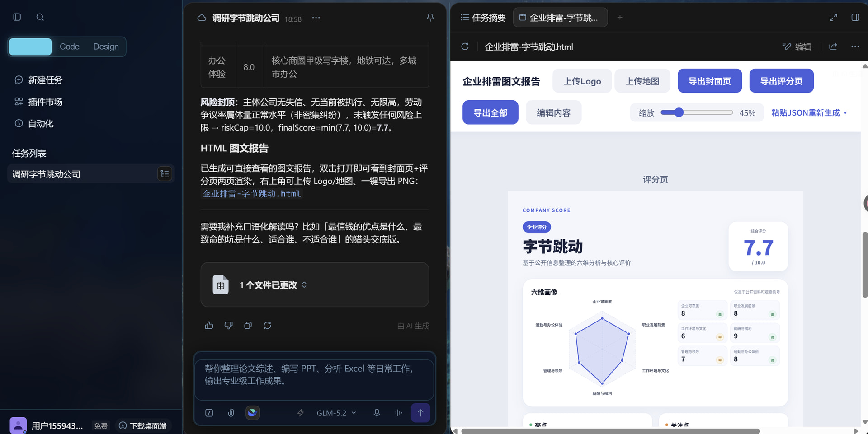Open the chat header more options menu
868x434 pixels.
(316, 18)
